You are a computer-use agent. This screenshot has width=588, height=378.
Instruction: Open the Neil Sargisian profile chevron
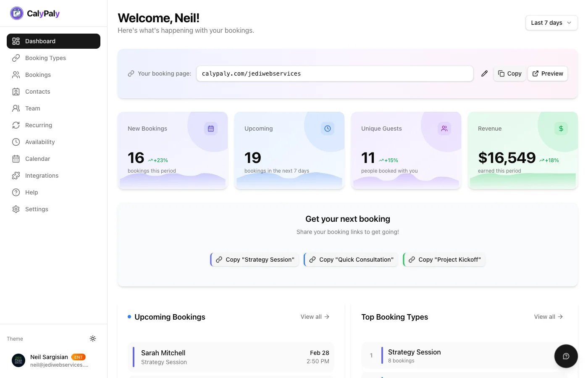(53, 360)
